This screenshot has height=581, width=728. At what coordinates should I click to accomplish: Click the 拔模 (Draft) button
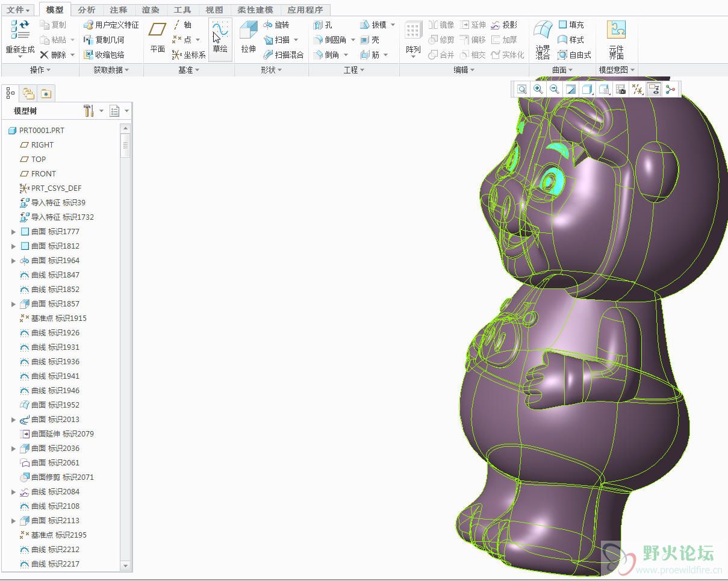click(373, 25)
